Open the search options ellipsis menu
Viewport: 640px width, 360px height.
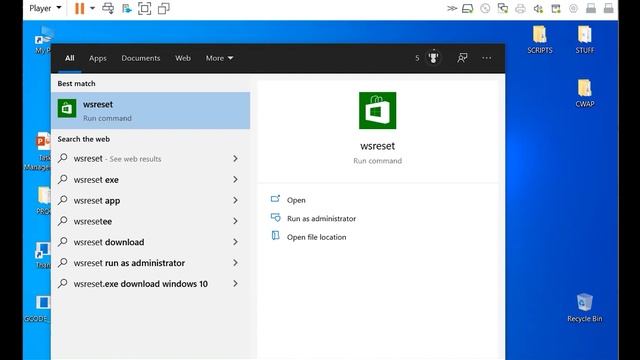click(x=487, y=58)
